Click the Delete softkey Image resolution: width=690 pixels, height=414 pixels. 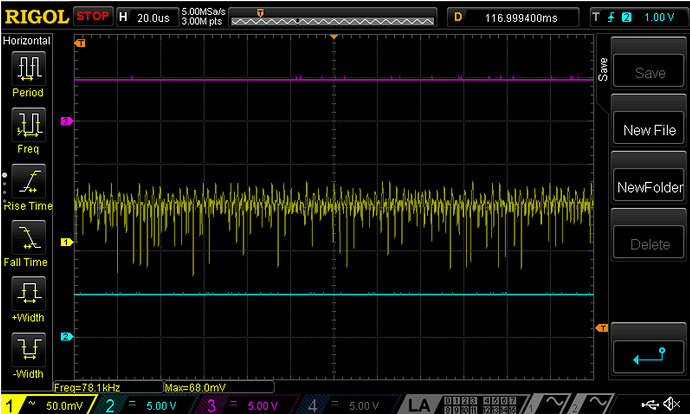point(649,244)
